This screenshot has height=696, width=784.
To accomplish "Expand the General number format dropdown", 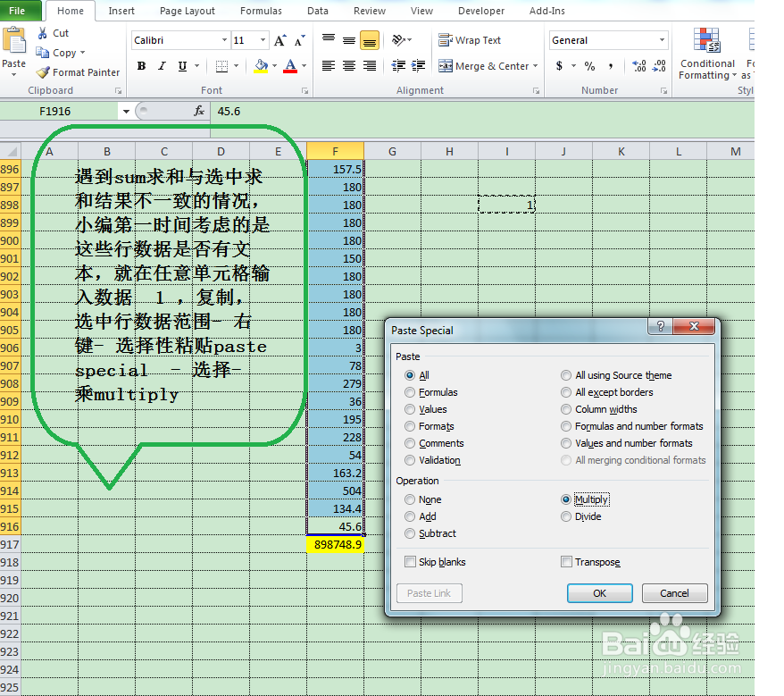I will pyautogui.click(x=662, y=40).
